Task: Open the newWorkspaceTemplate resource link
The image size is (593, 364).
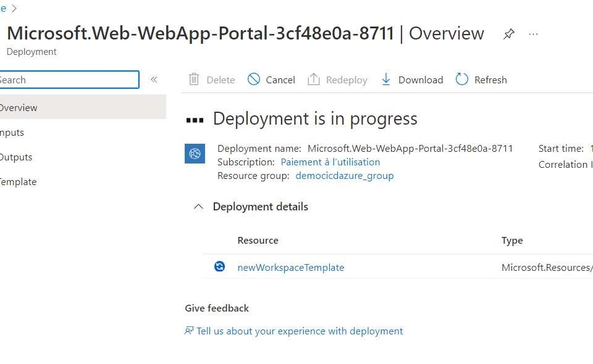Action: coord(291,267)
